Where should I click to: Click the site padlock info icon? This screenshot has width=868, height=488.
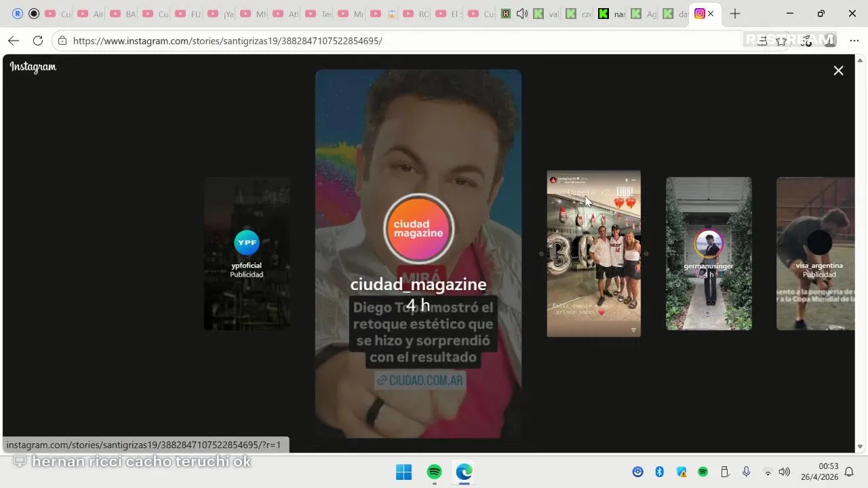point(62,41)
